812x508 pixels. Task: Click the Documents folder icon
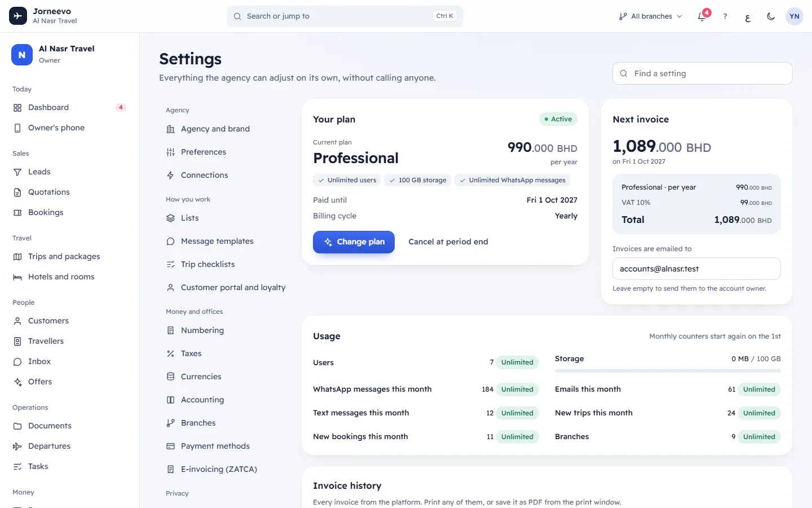click(17, 426)
